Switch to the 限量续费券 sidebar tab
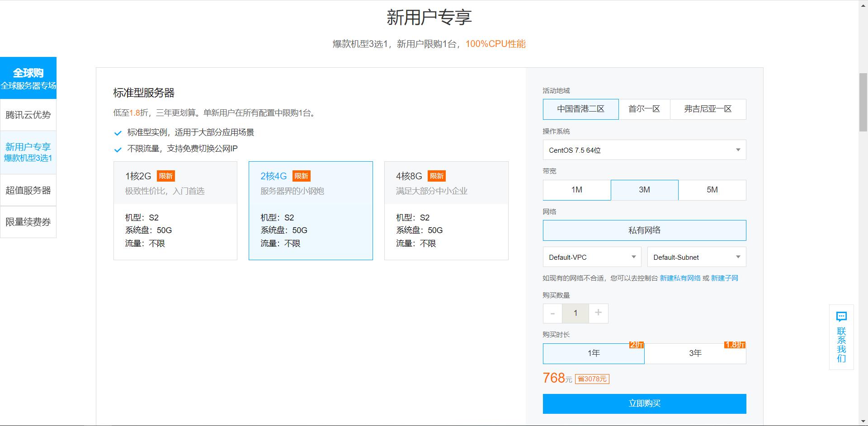 tap(28, 222)
